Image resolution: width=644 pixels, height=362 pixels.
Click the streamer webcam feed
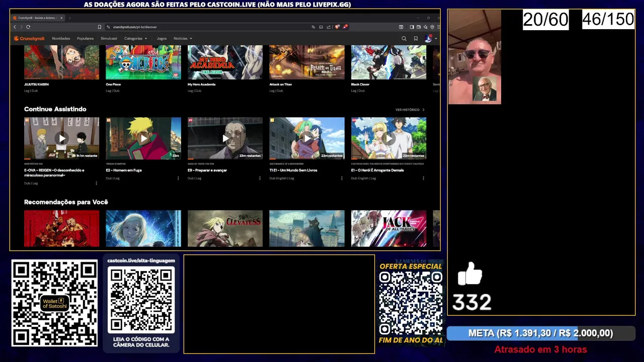coord(474,57)
